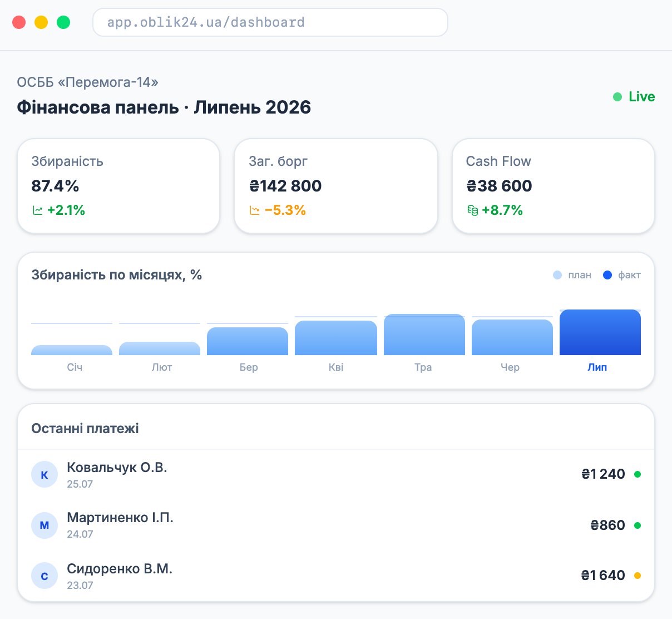Toggle the план legend swatch
This screenshot has width=672, height=619.
pos(557,275)
